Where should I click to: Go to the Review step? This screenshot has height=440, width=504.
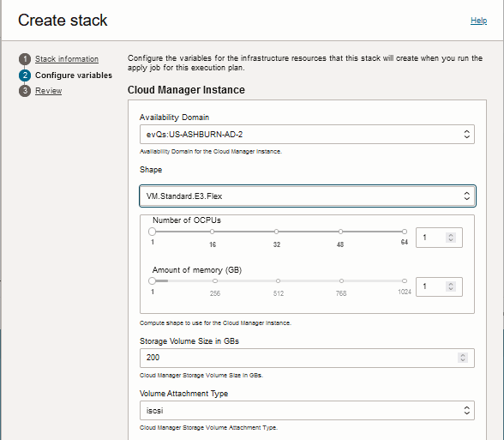click(x=49, y=91)
